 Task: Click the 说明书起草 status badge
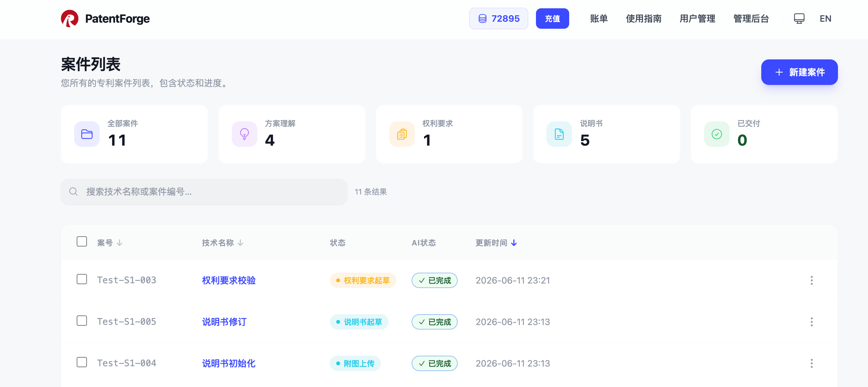[x=359, y=322]
